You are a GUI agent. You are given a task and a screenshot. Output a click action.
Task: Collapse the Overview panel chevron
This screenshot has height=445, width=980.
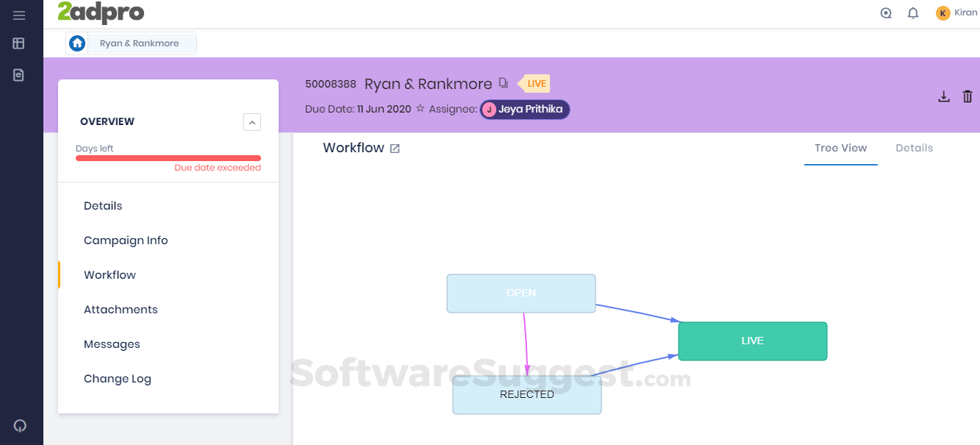pos(252,122)
